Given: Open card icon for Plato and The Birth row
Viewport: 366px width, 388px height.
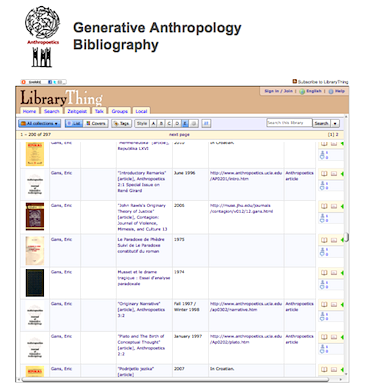Looking at the screenshot, I should (334, 337).
